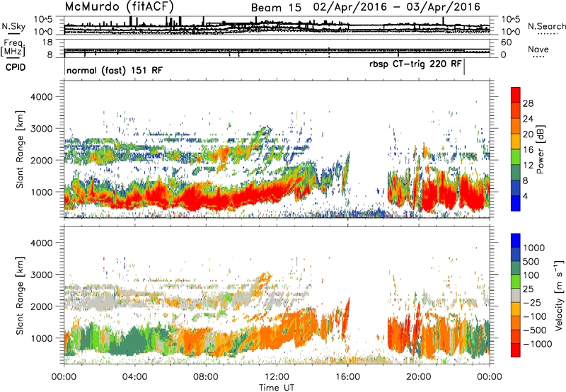
Task: Click the N.Search legend label
Action: coord(547,26)
